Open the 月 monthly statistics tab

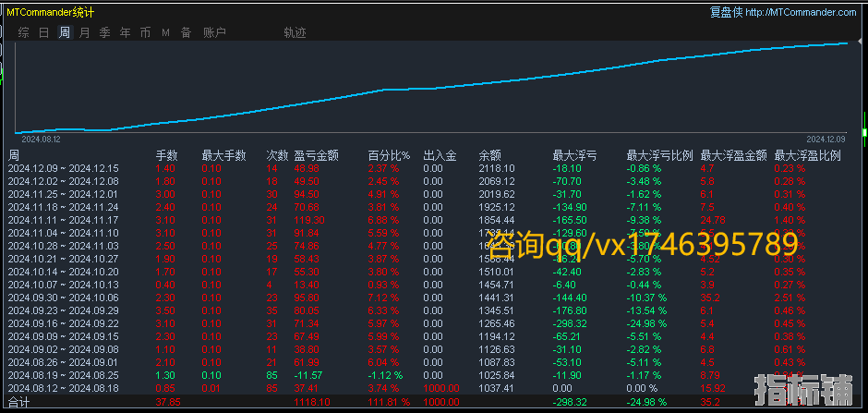click(x=84, y=32)
